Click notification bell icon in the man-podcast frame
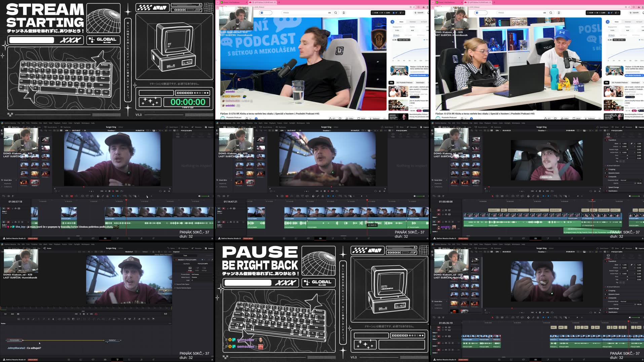Viewport: 644px width, 362px height. click(x=247, y=119)
